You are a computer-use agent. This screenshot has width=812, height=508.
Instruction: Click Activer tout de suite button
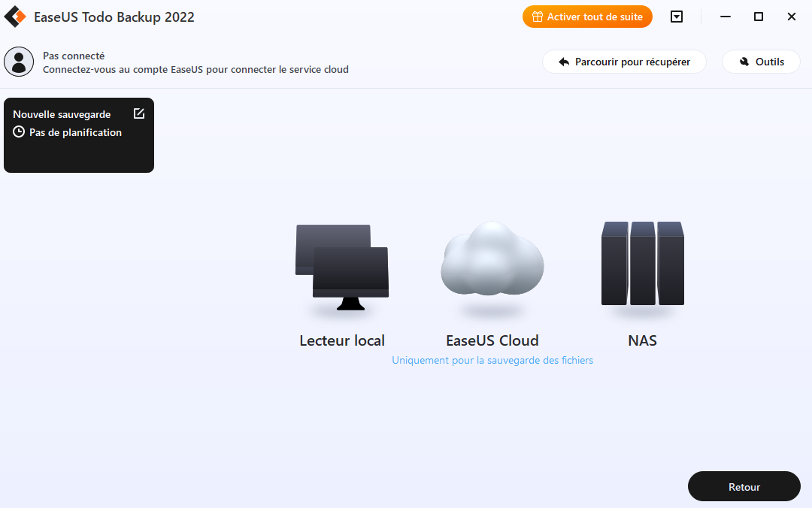click(x=587, y=17)
